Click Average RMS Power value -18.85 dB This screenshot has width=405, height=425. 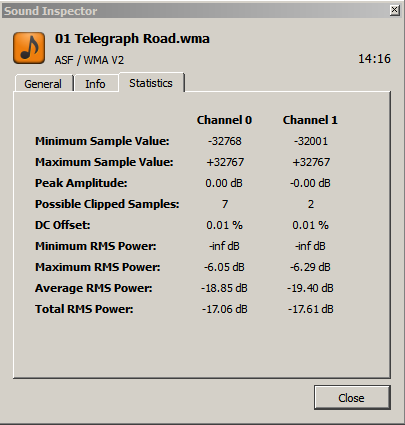pos(224,288)
